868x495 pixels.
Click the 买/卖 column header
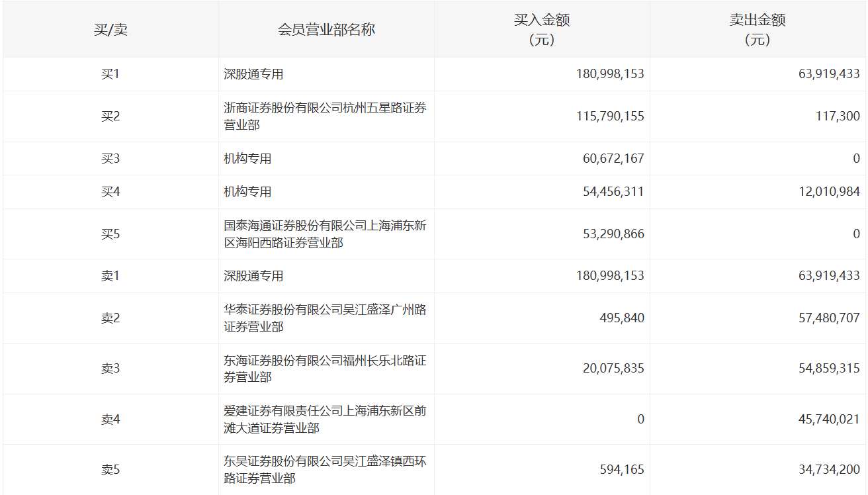[110, 30]
